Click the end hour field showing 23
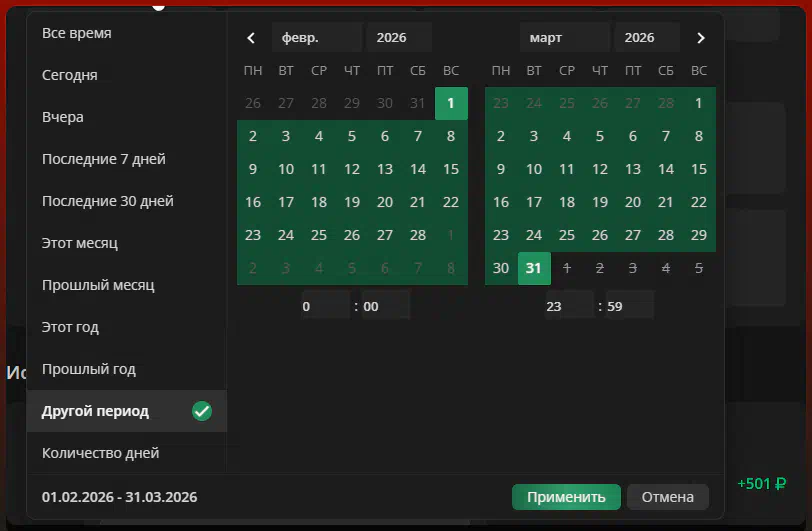Image resolution: width=812 pixels, height=531 pixels. click(568, 306)
